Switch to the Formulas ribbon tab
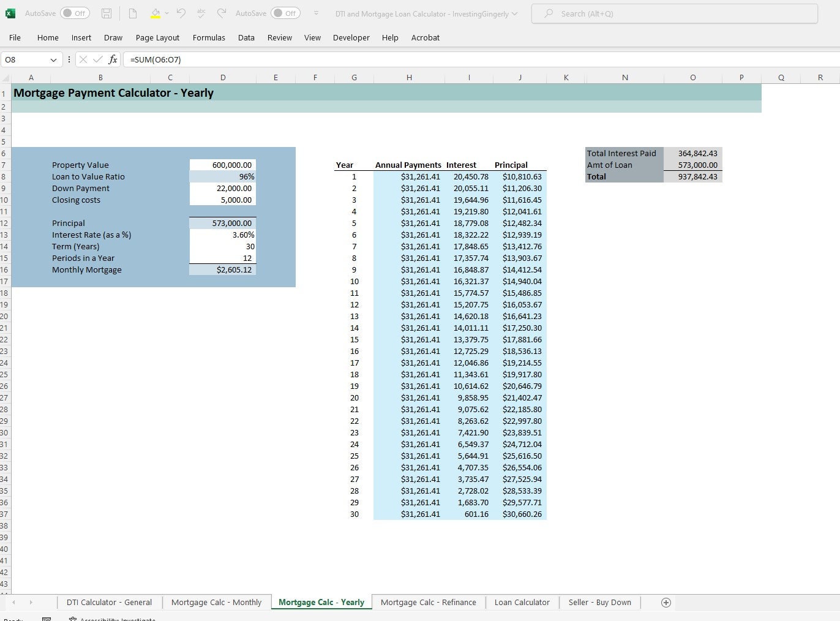The image size is (840, 621). (209, 37)
